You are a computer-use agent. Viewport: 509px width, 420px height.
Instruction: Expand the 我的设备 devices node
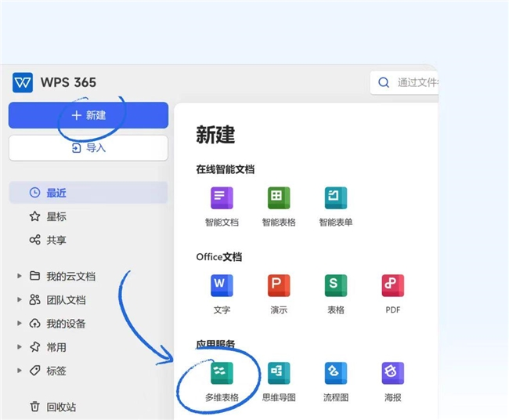coord(19,324)
